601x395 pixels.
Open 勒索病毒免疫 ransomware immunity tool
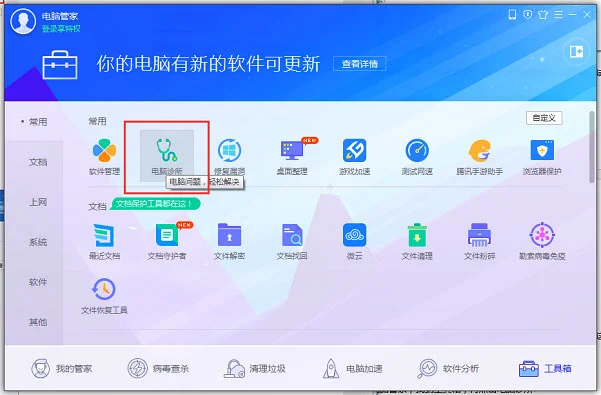tap(542, 241)
